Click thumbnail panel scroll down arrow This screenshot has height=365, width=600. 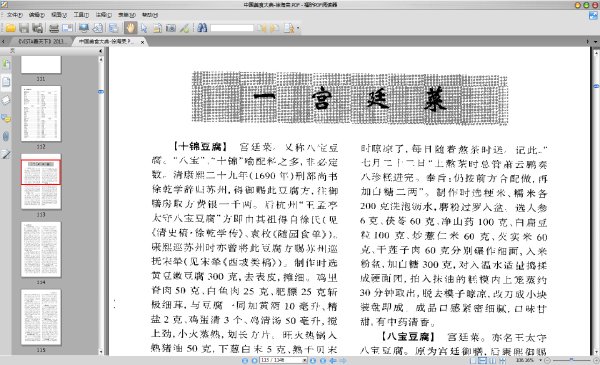pyautogui.click(x=101, y=352)
